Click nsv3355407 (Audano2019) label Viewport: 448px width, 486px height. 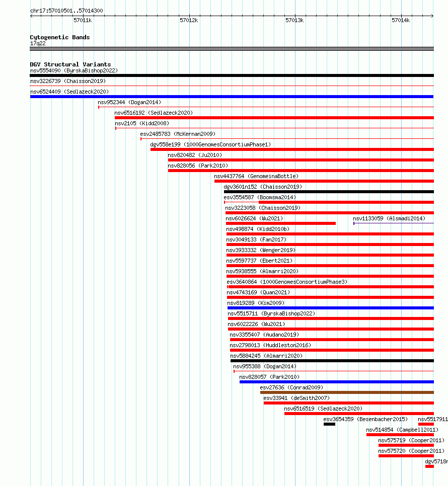pyautogui.click(x=264, y=334)
